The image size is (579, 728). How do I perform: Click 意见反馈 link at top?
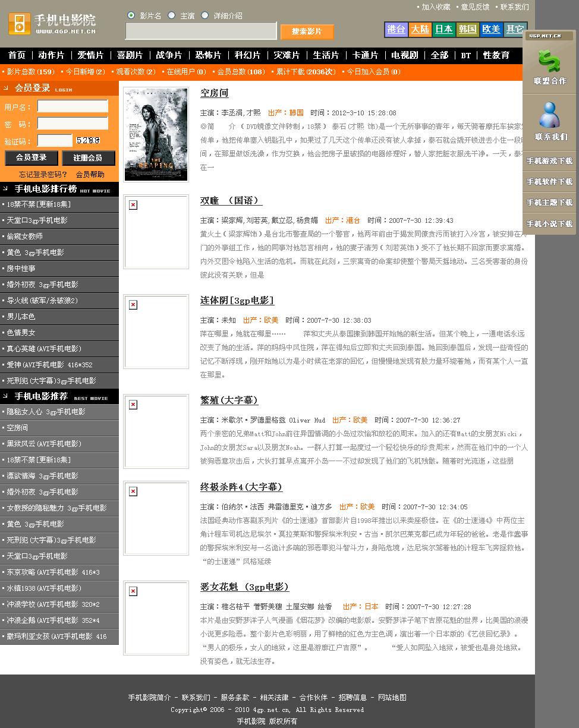[x=475, y=7]
